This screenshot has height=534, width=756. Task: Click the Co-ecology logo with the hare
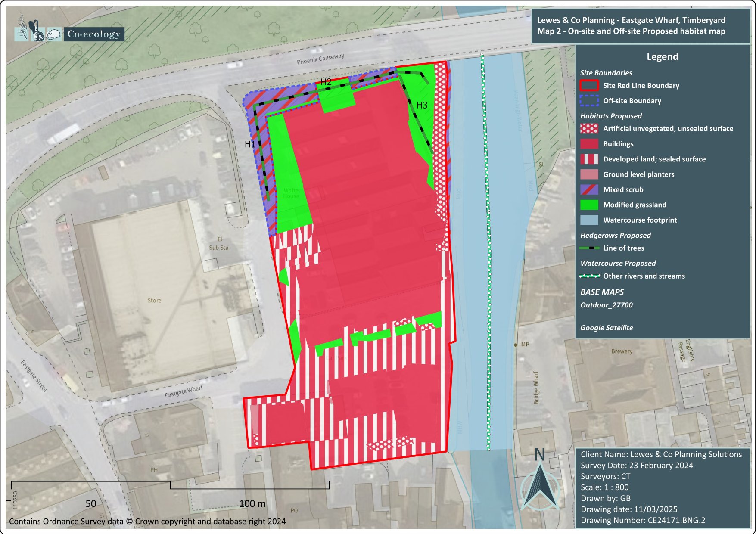tap(39, 31)
